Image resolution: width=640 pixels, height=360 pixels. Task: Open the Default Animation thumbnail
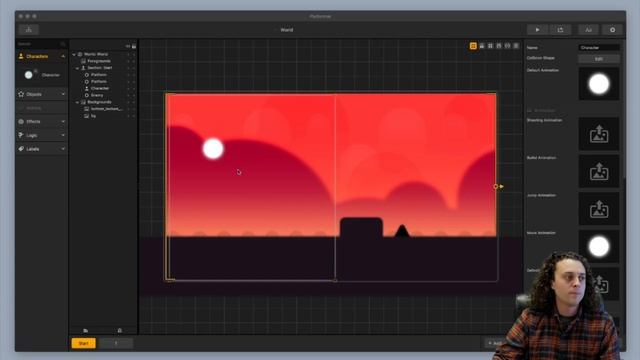coord(599,84)
